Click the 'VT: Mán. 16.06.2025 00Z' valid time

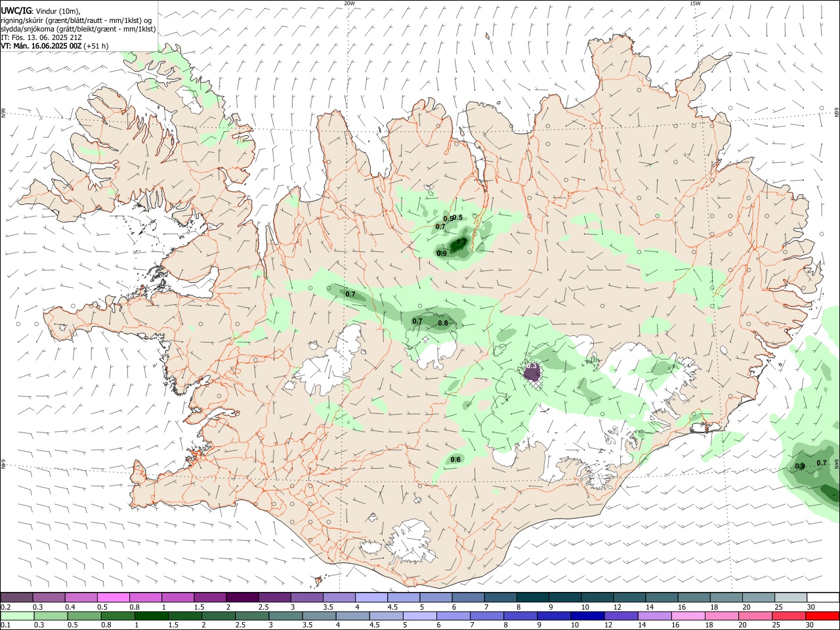point(41,46)
